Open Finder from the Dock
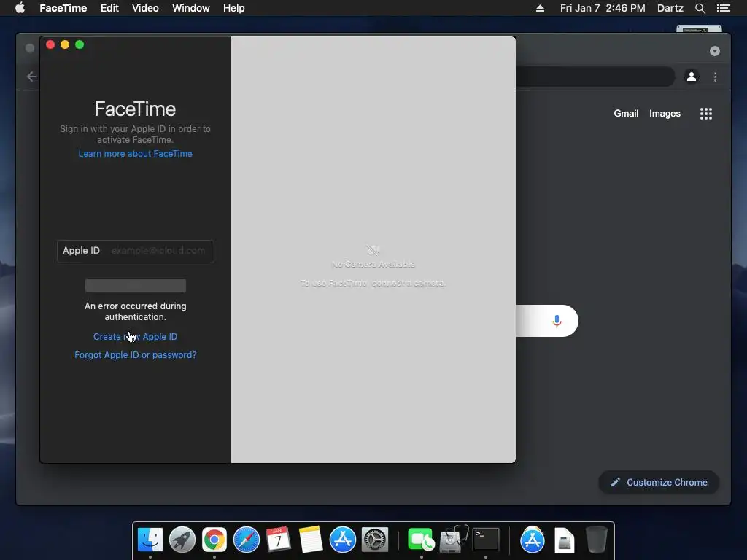 point(150,540)
